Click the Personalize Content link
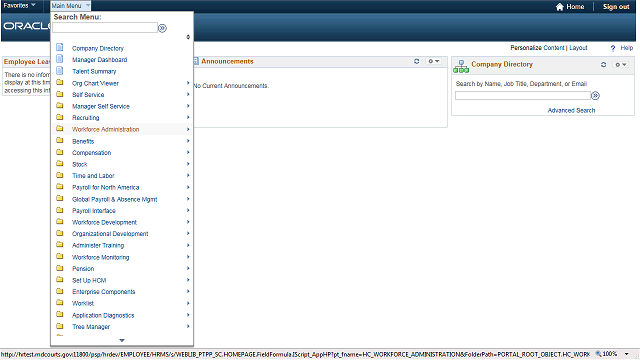Image resolution: width=640 pixels, height=360 pixels. (x=554, y=48)
